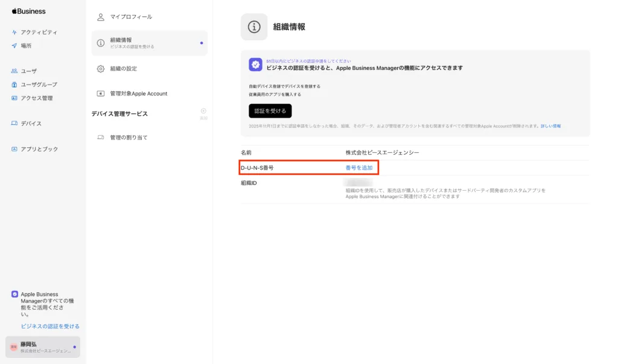Click the 従業員用のアプリを購入する text

pos(275,95)
